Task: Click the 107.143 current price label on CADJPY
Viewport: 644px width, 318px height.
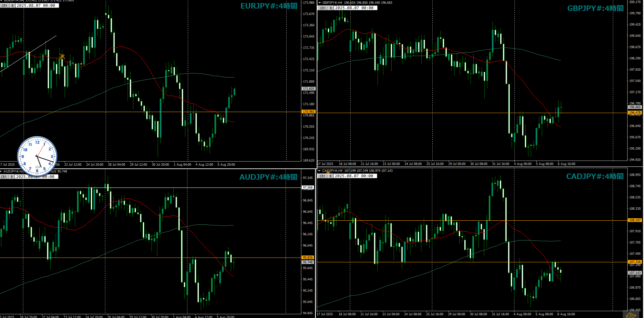Action: (x=635, y=273)
